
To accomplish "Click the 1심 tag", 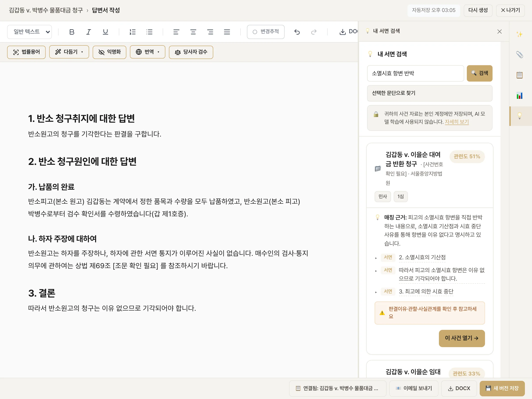I will pos(401,196).
